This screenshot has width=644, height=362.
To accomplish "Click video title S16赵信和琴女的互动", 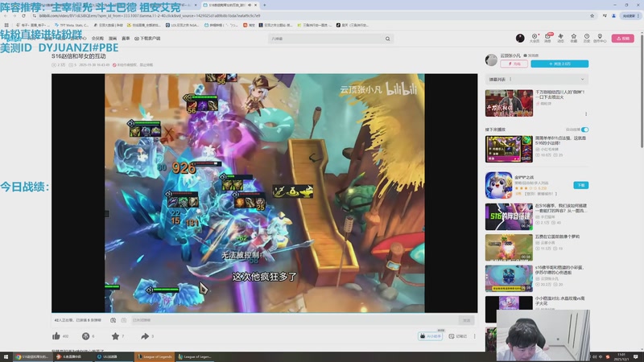I will point(79,56).
